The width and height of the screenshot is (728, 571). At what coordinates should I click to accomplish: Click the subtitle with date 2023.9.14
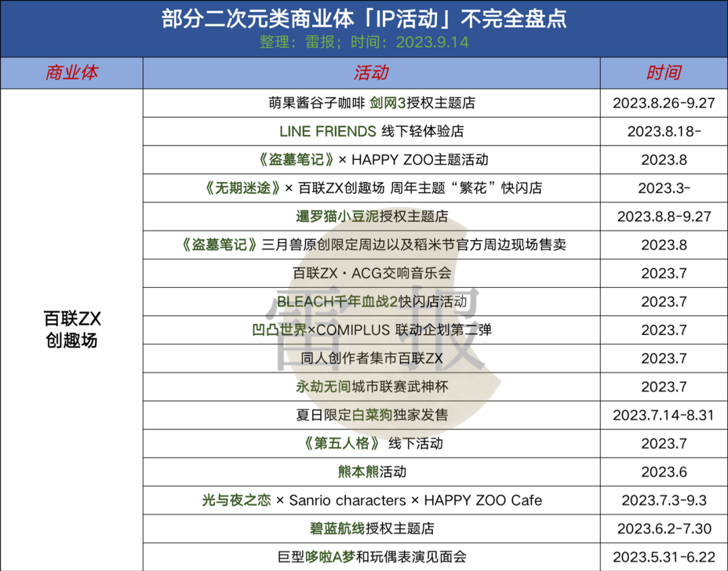coord(364,42)
